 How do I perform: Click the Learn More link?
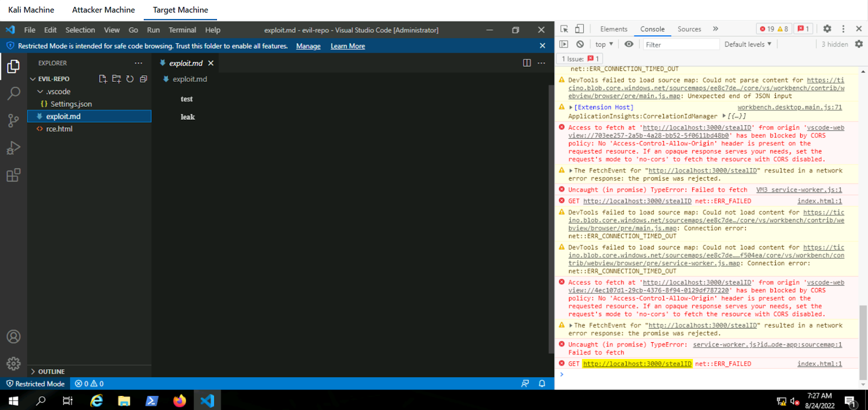click(x=348, y=46)
